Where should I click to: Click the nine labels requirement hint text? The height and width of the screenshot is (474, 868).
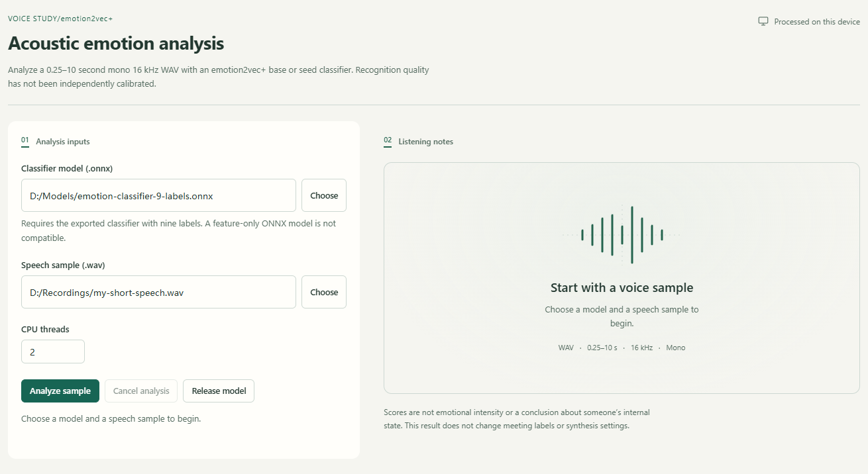pyautogui.click(x=179, y=230)
